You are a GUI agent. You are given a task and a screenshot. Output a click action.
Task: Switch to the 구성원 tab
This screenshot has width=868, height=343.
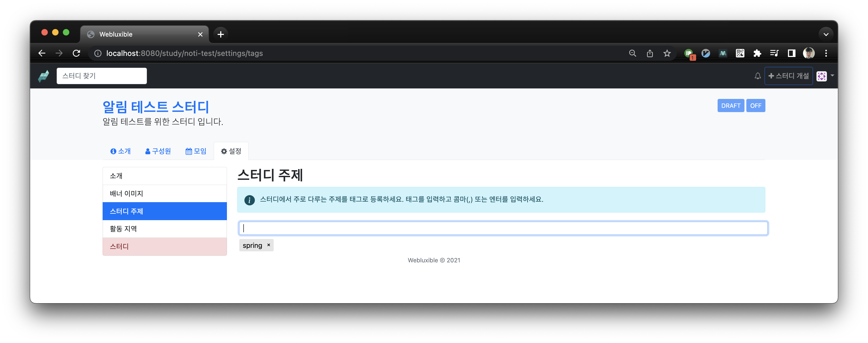[x=158, y=151]
